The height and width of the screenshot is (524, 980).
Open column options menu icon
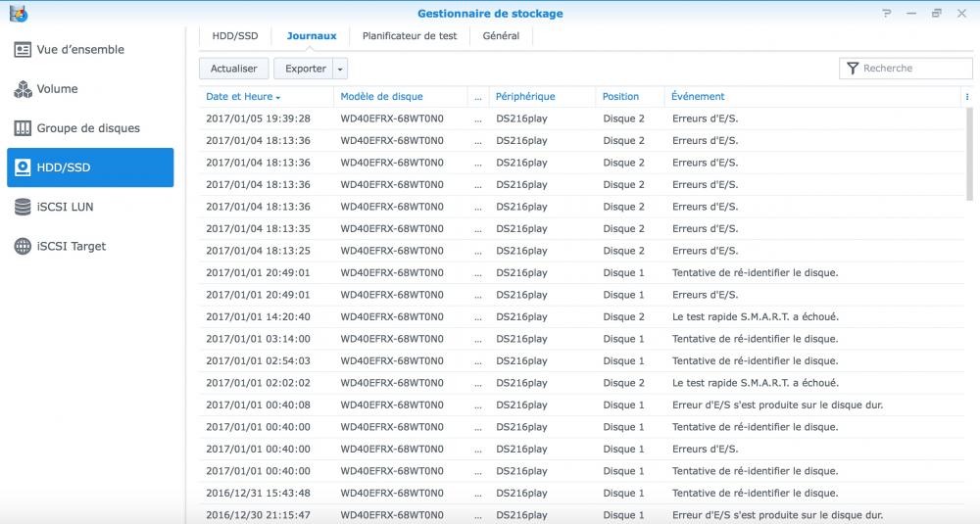(x=967, y=97)
